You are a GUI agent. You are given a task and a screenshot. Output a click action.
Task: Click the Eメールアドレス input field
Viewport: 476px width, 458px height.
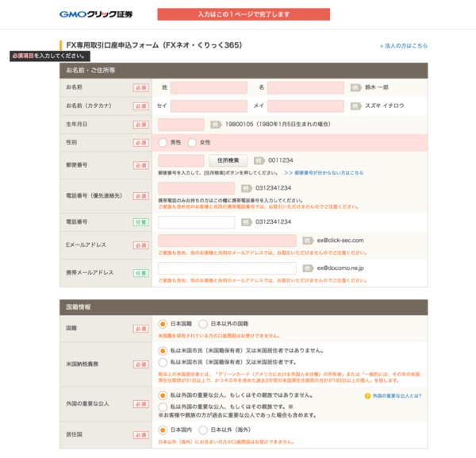tap(227, 241)
